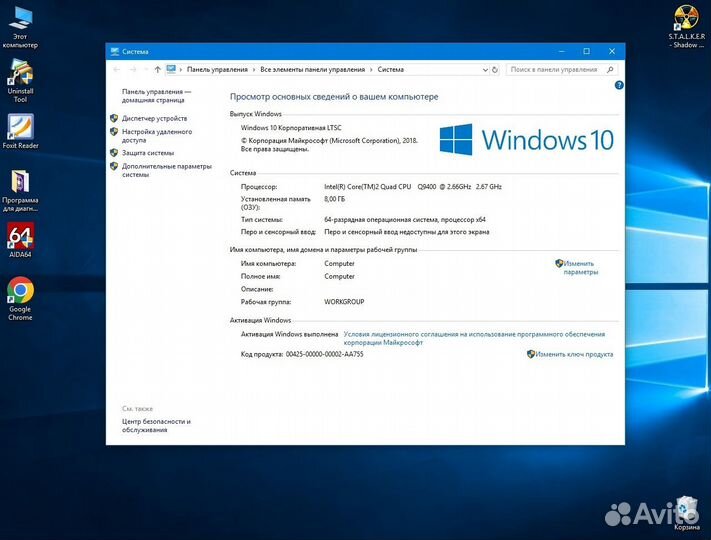This screenshot has width=711, height=540.
Task: Open Центр безопасности и обслуживания
Action: point(156,425)
